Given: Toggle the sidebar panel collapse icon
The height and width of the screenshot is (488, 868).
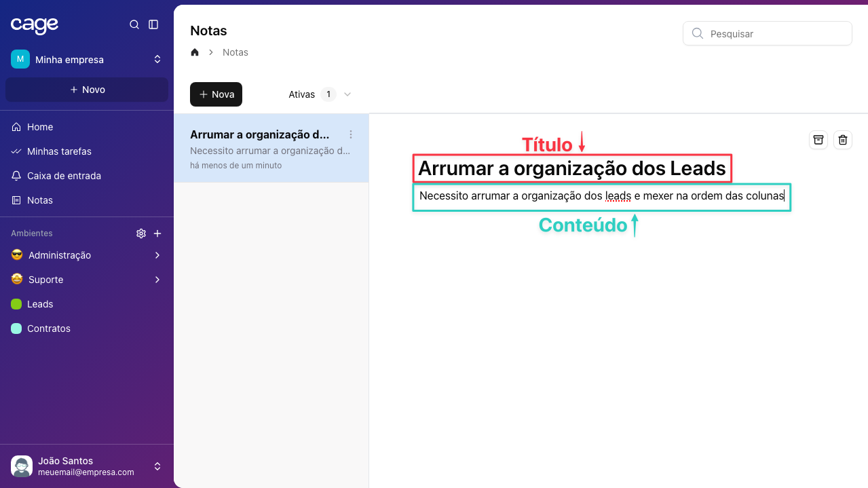Looking at the screenshot, I should pos(153,24).
